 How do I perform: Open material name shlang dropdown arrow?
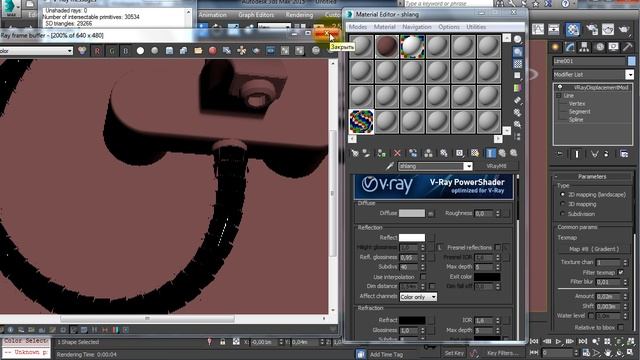tap(468, 166)
